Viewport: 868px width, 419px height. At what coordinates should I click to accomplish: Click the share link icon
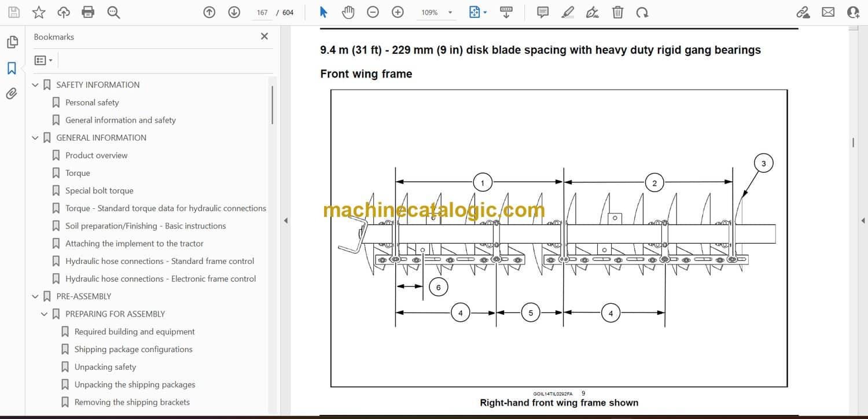click(803, 12)
